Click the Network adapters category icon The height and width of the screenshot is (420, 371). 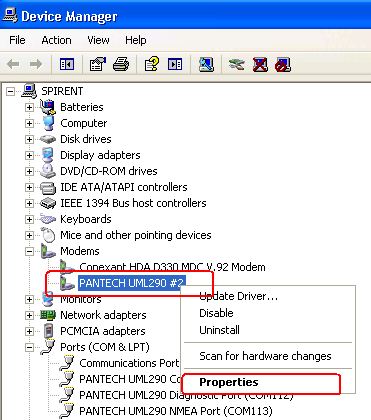48,315
